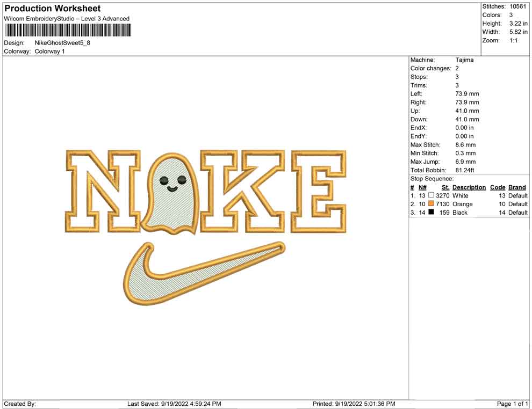This screenshot has width=532, height=409.
Task: Click the 'Printed: 9/19/2022 5:01:36 PM' text
Action: 354,404
